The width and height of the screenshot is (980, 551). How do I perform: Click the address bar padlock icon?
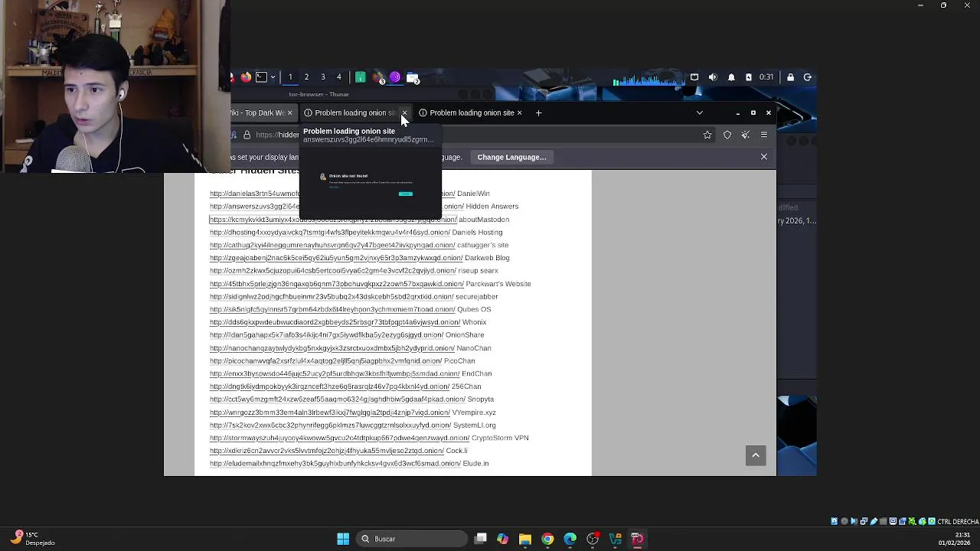pos(247,135)
